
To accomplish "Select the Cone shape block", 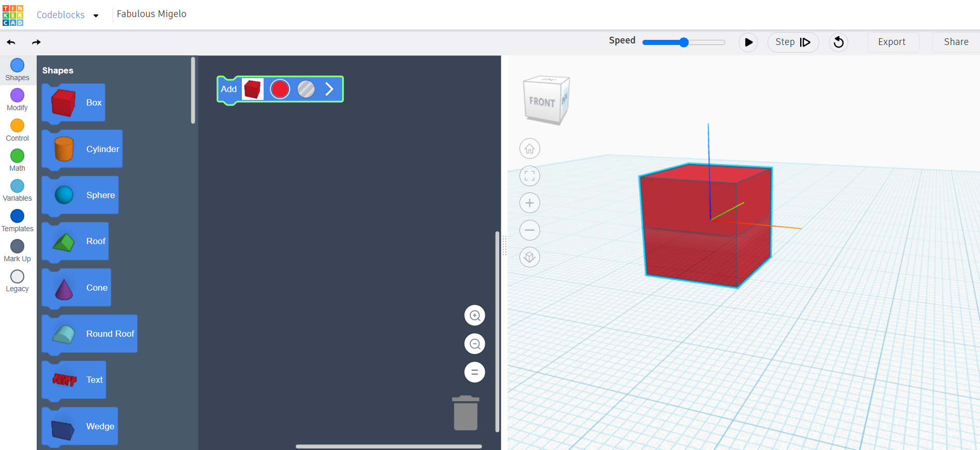I will coord(76,288).
